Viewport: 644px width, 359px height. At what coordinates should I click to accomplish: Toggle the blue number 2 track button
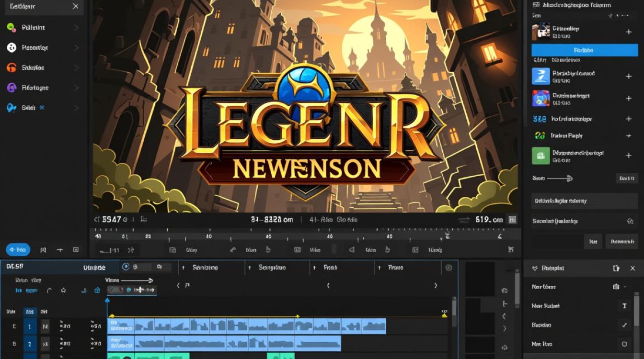(x=30, y=344)
